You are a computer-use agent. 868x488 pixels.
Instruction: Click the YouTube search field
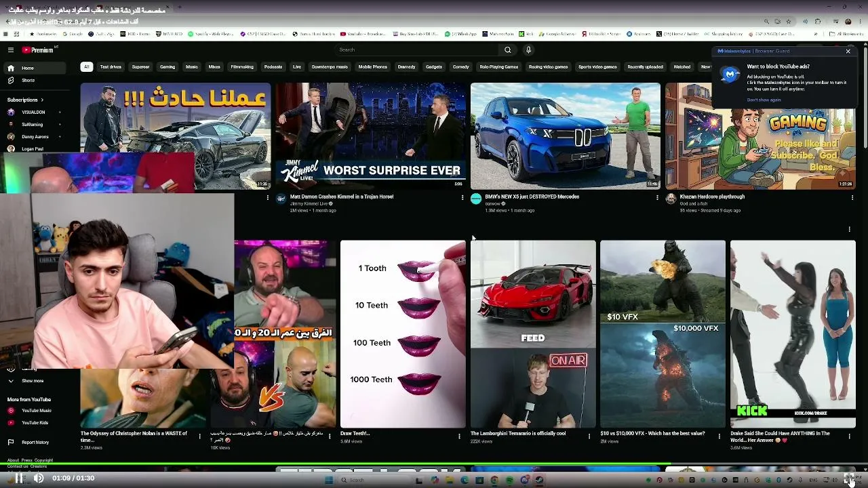point(418,49)
